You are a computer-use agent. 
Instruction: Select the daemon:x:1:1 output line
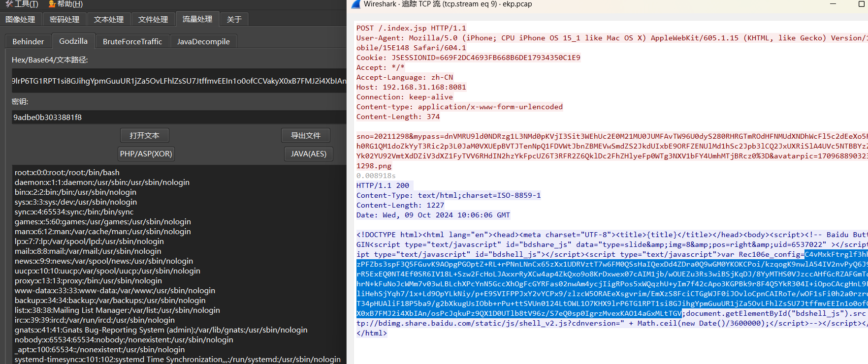point(102,182)
